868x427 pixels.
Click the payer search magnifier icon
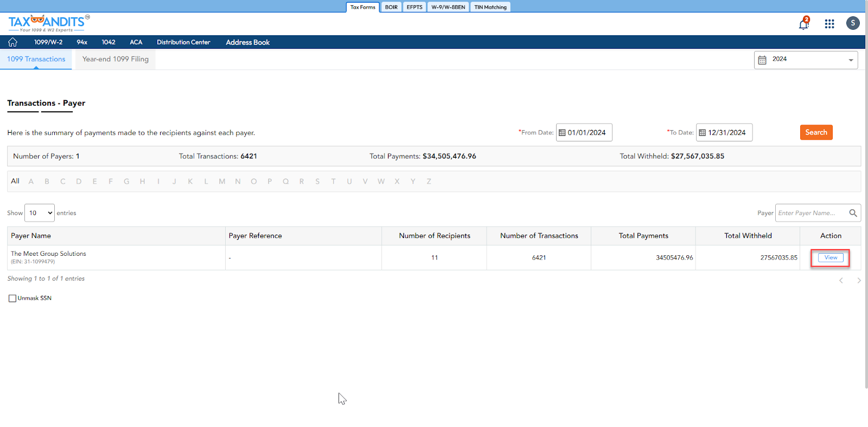coord(853,213)
